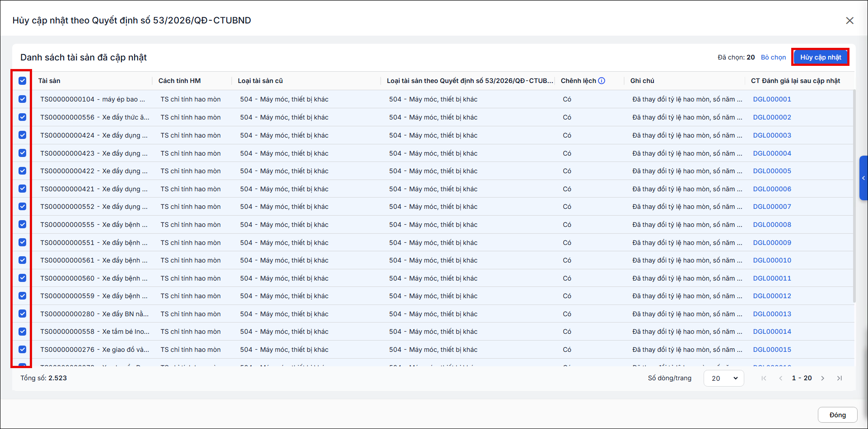
Task: Select asset cell TS00000000104 - máy ép bao
Action: tap(93, 99)
